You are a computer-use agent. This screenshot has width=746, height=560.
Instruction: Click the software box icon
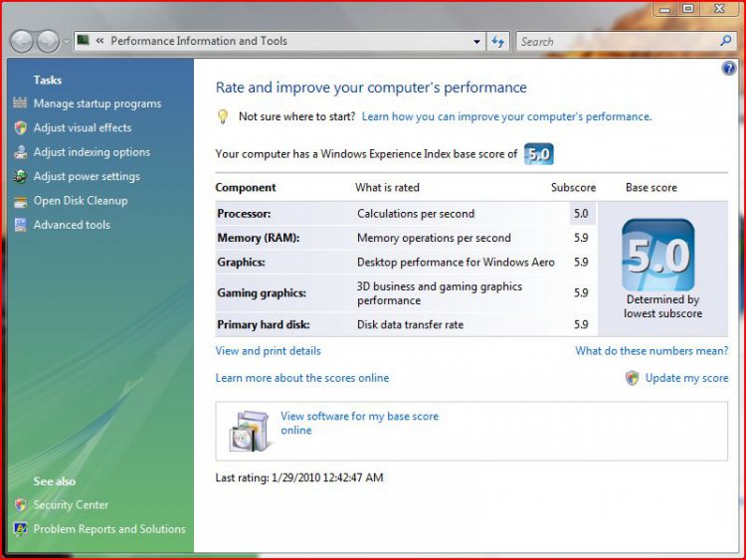tap(250, 431)
